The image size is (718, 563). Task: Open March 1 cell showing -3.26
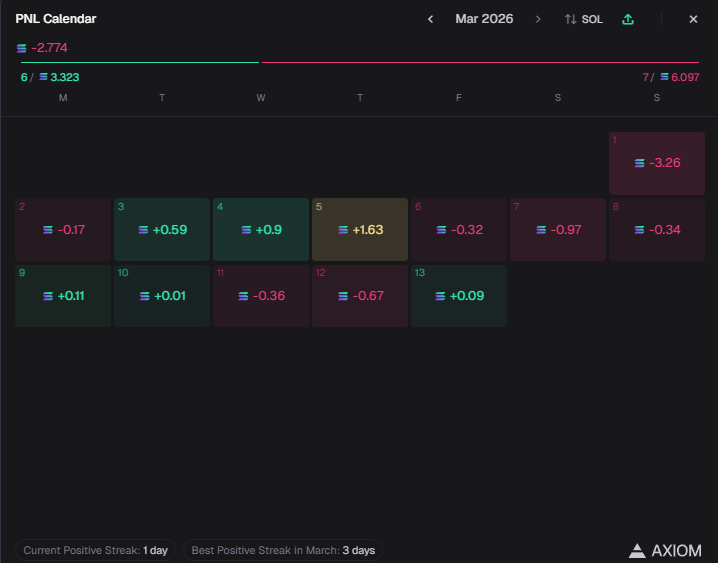(x=657, y=163)
